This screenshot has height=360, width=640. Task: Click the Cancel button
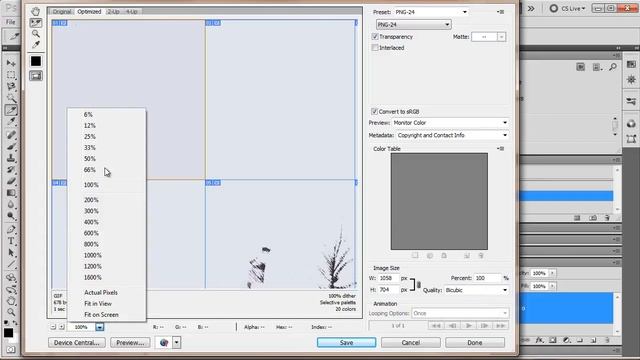(411, 343)
